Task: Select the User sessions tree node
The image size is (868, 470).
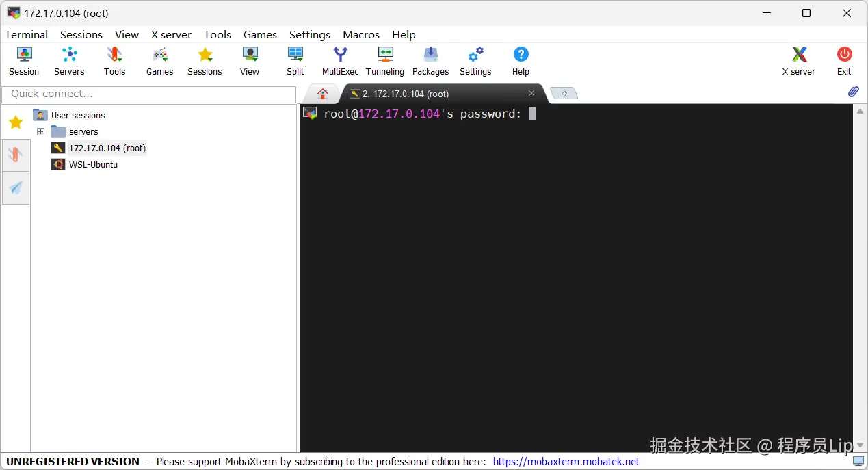Action: click(x=78, y=115)
